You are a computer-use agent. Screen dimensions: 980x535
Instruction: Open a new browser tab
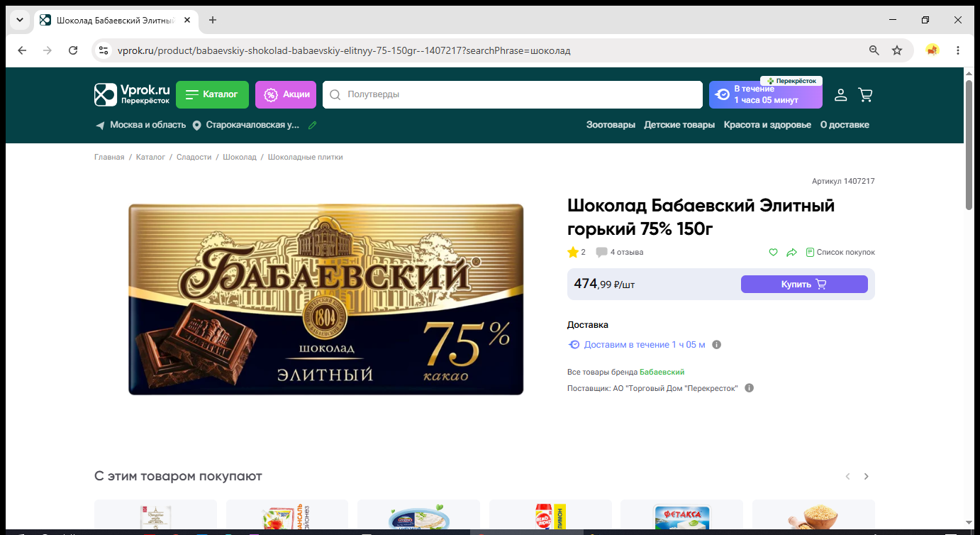pos(213,20)
